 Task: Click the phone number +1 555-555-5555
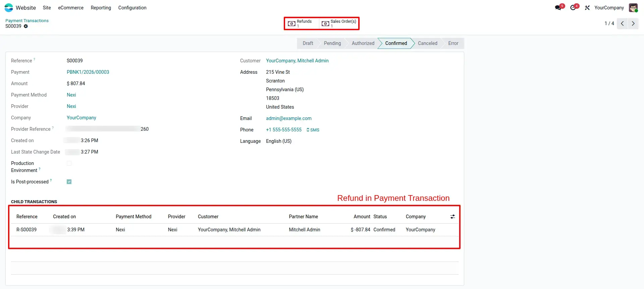coord(284,130)
